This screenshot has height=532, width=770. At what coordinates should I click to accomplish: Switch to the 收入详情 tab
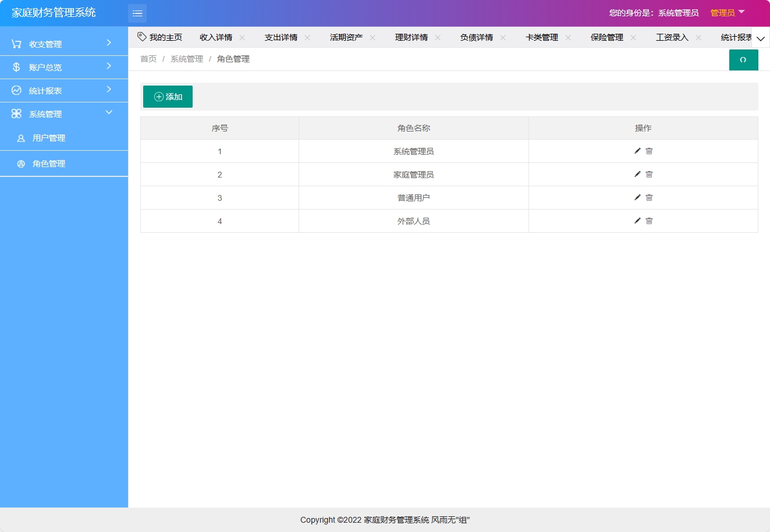coord(216,37)
